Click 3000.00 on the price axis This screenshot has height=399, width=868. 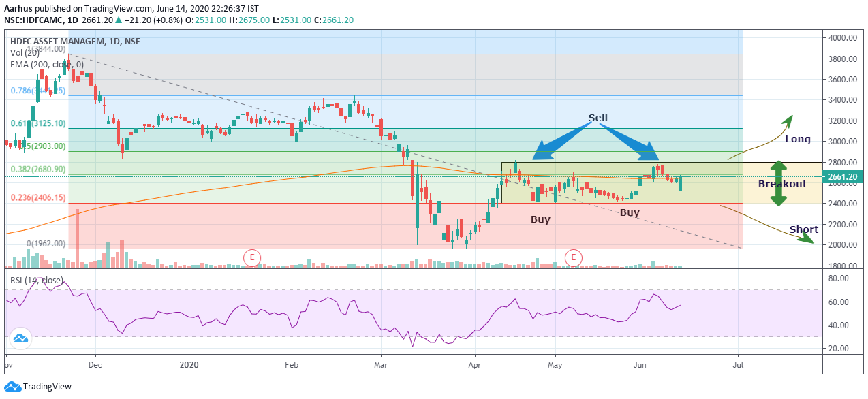pyautogui.click(x=844, y=141)
